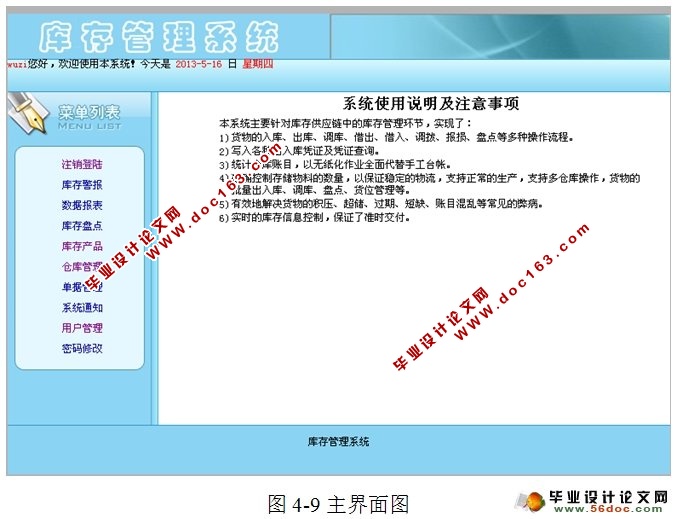
Task: Open the 数据报表 reports link
Action: coord(82,205)
